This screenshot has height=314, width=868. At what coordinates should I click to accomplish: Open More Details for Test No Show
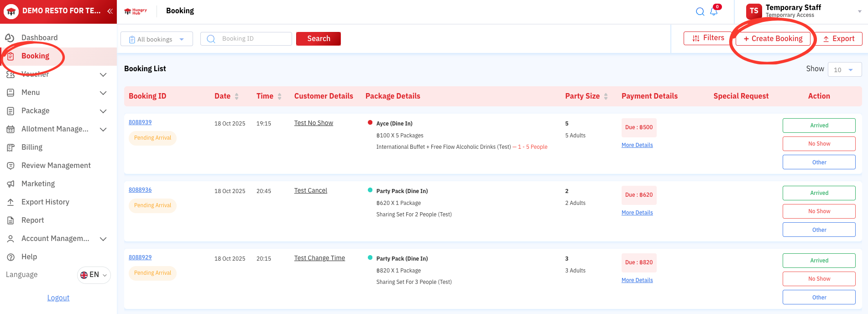637,145
